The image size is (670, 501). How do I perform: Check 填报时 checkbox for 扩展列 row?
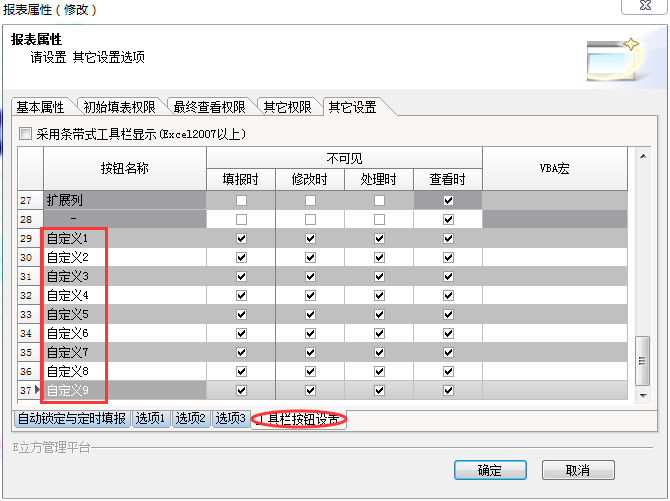coord(241,200)
